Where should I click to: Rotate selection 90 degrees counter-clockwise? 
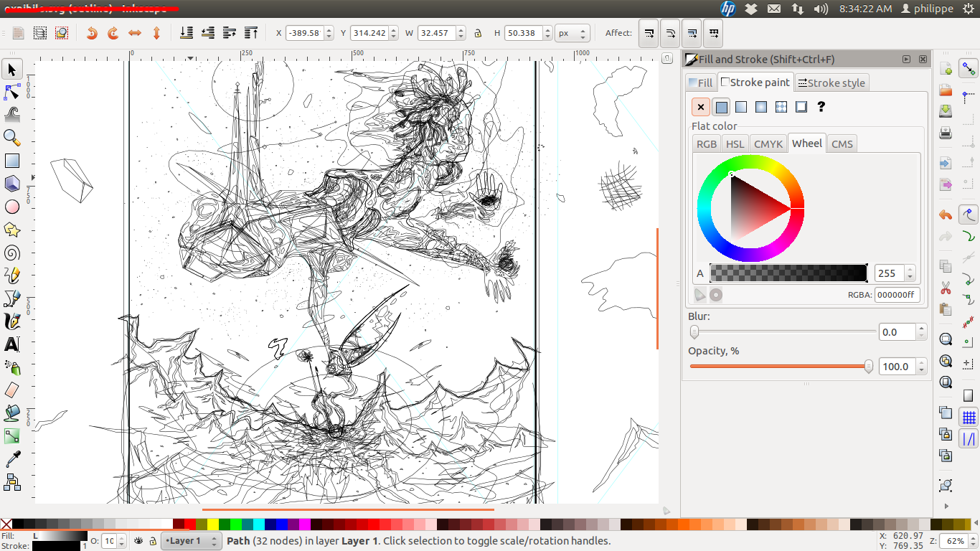coord(91,33)
